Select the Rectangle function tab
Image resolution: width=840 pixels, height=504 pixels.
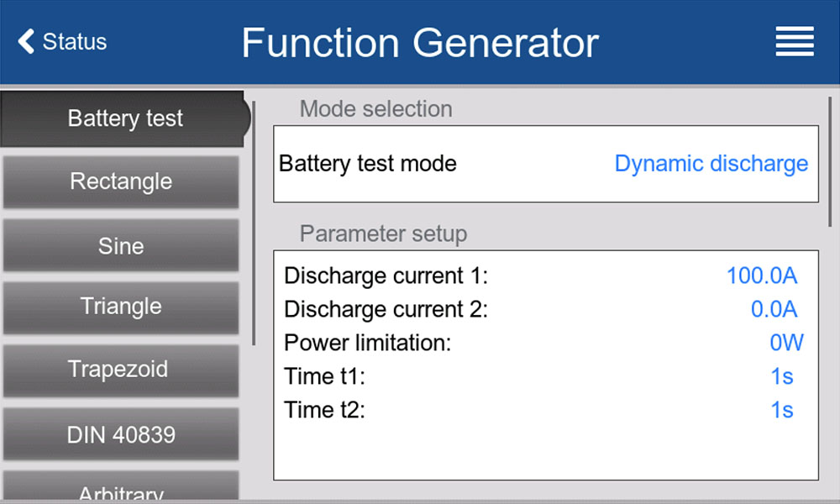tap(121, 181)
